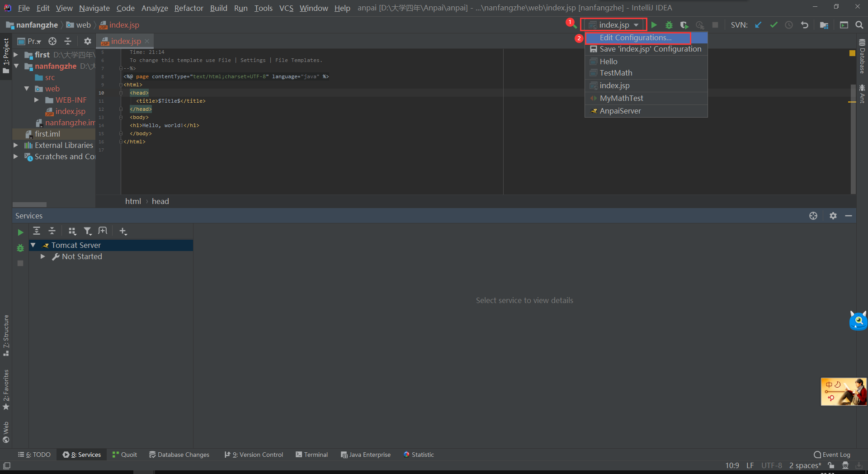
Task: Click the lock icon in the status bar
Action: coord(831,465)
